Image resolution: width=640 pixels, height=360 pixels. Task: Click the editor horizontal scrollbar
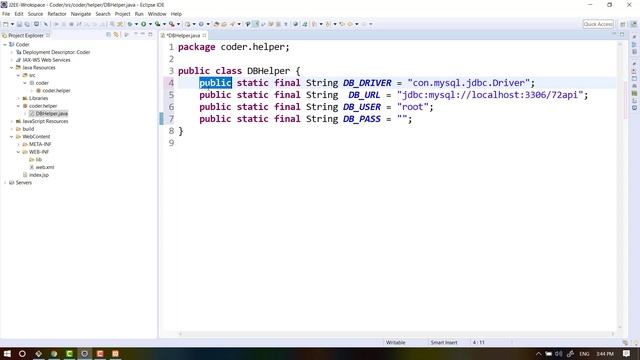click(x=396, y=334)
